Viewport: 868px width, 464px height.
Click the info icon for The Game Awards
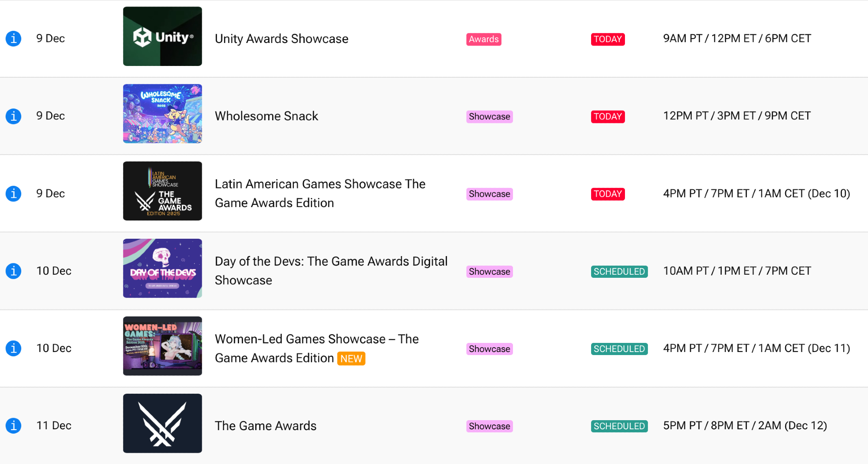point(13,425)
